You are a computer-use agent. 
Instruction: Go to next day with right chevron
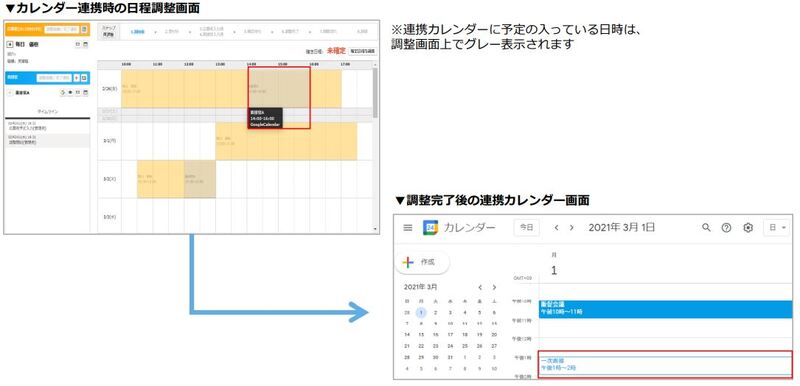click(571, 228)
